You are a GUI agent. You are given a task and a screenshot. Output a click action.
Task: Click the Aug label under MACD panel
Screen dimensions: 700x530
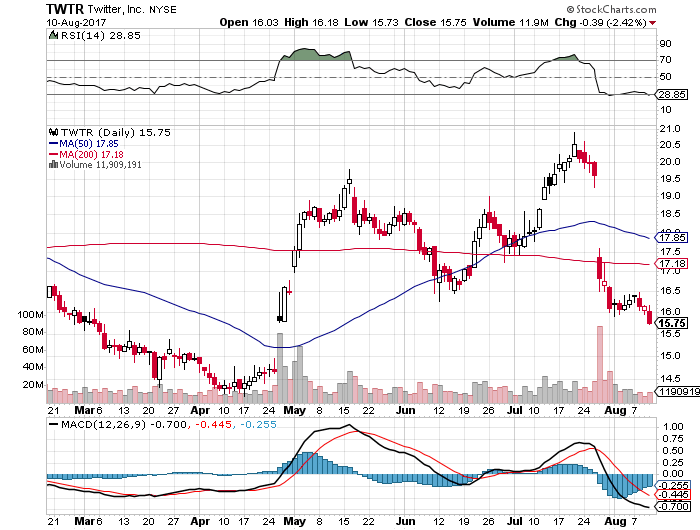click(615, 521)
